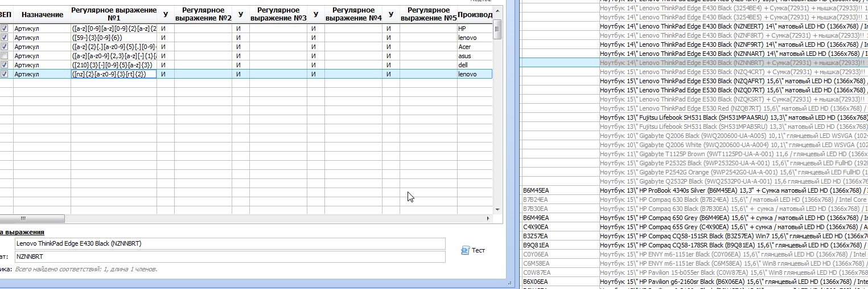Click the Тест button icon

point(465,250)
